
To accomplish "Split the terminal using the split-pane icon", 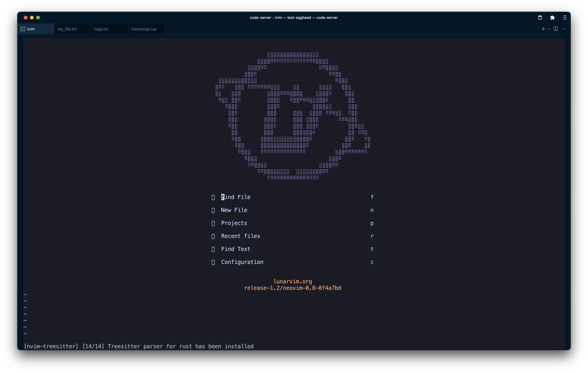I will (556, 29).
